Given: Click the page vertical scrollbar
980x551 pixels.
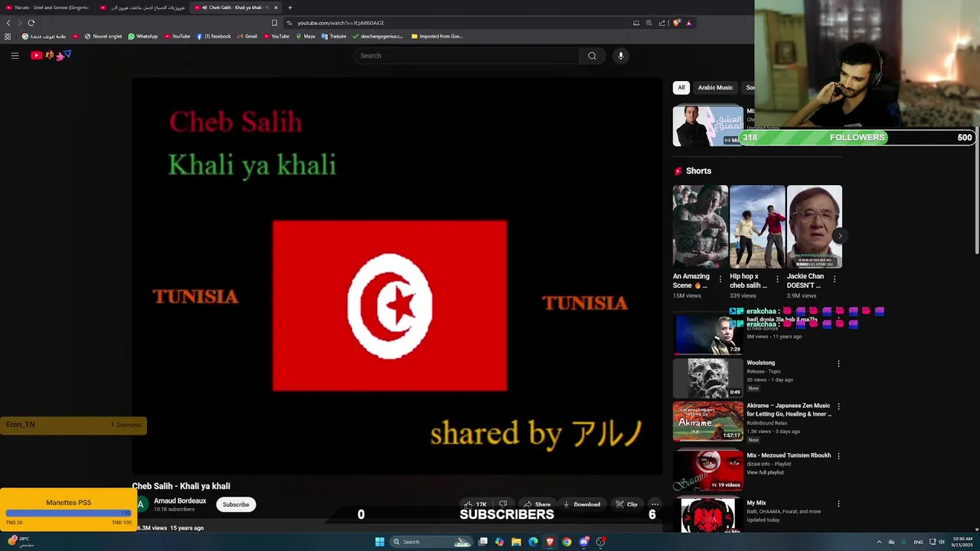Looking at the screenshot, I should click(976, 191).
